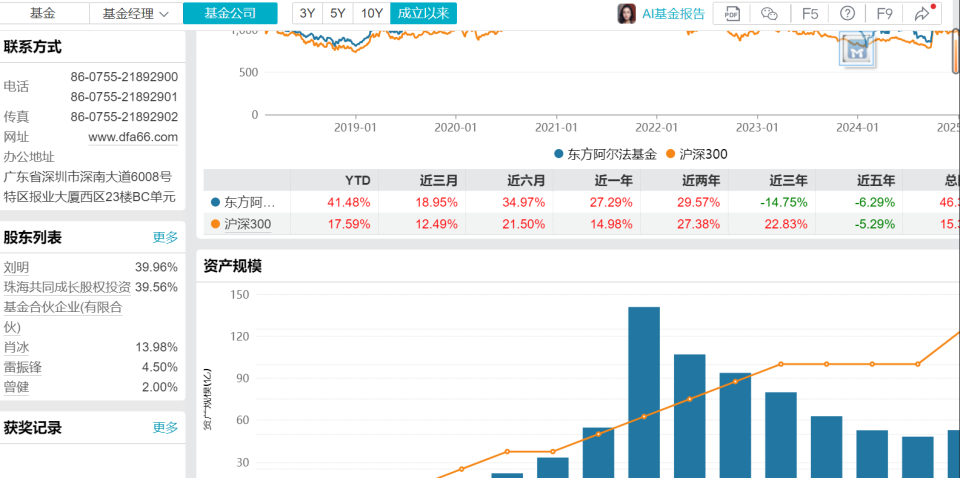
Task: Select the 成立以来 range
Action: (423, 13)
